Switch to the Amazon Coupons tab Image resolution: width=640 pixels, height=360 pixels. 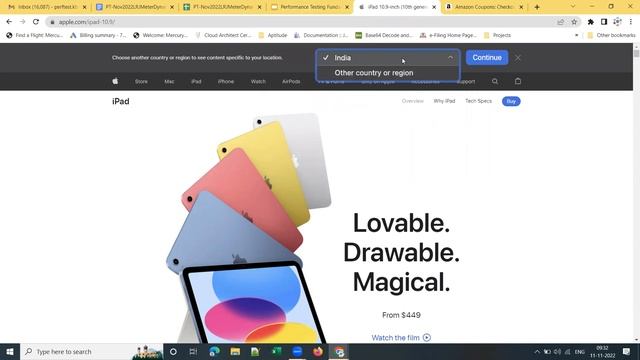click(x=484, y=7)
